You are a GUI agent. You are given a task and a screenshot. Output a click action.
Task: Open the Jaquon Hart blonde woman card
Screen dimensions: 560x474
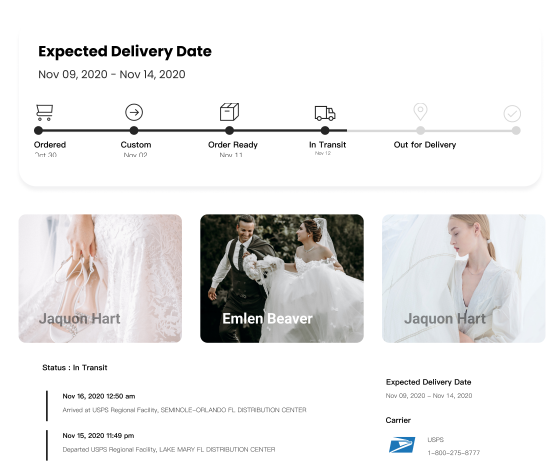coord(464,279)
